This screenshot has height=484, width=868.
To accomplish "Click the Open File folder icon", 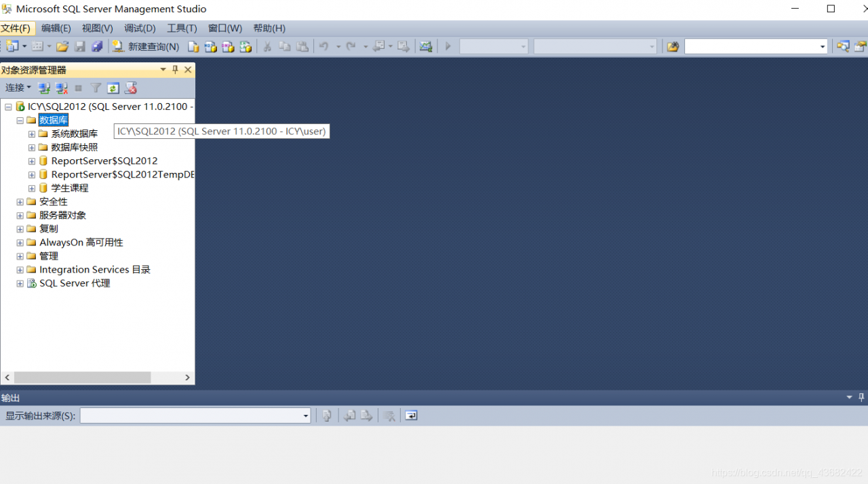I will pyautogui.click(x=62, y=46).
